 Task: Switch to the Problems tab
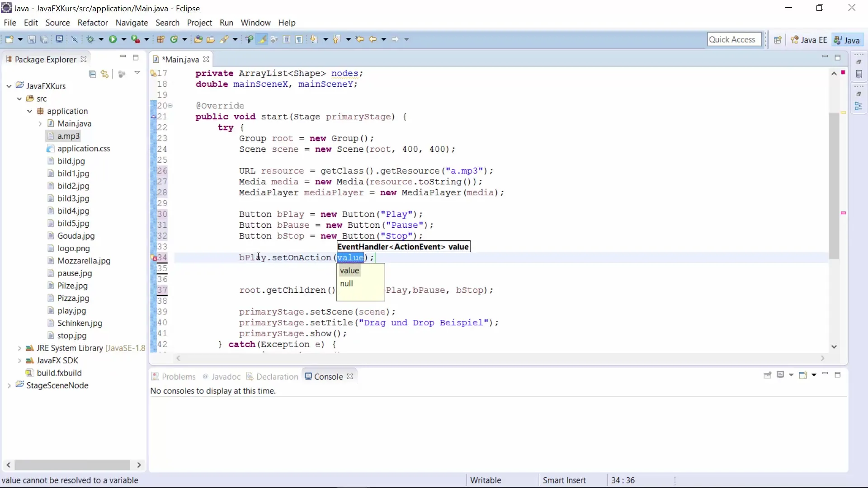click(x=174, y=376)
